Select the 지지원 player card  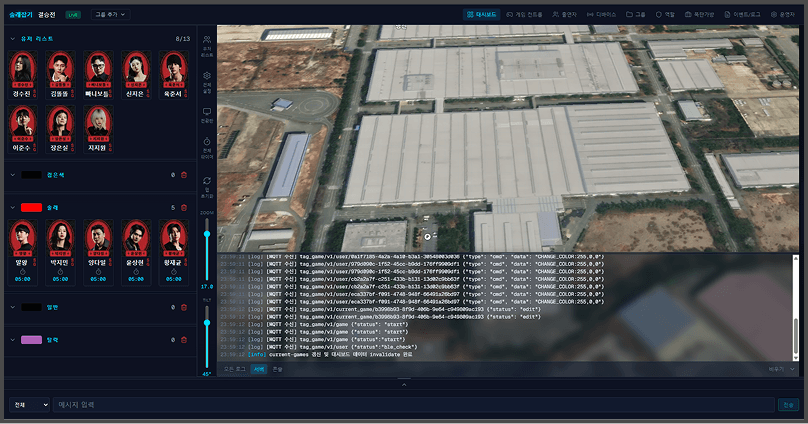pos(98,129)
